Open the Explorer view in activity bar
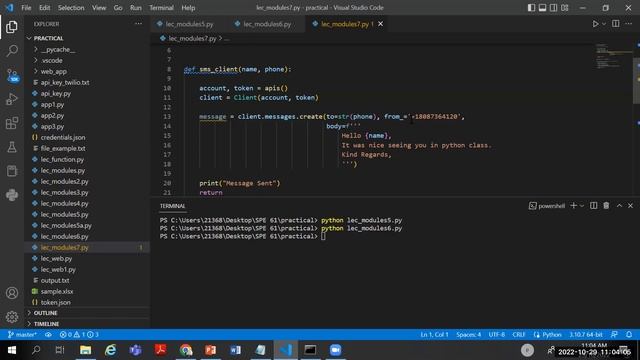This screenshot has width=640, height=360. (12, 27)
